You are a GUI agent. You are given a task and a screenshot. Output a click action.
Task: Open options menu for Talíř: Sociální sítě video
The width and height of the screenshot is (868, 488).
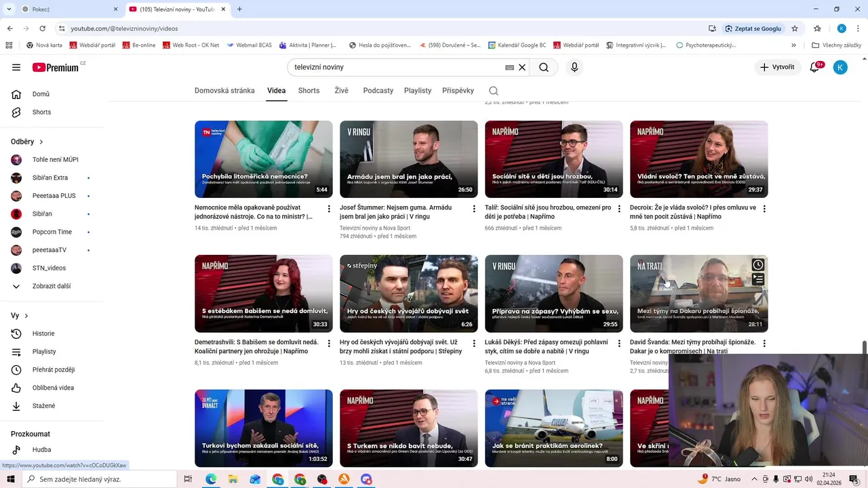(619, 209)
